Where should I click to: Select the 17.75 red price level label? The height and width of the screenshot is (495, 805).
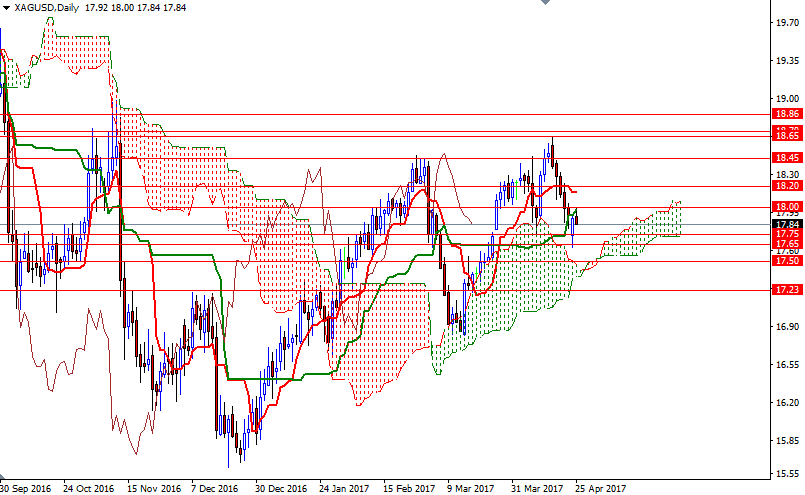[x=787, y=234]
